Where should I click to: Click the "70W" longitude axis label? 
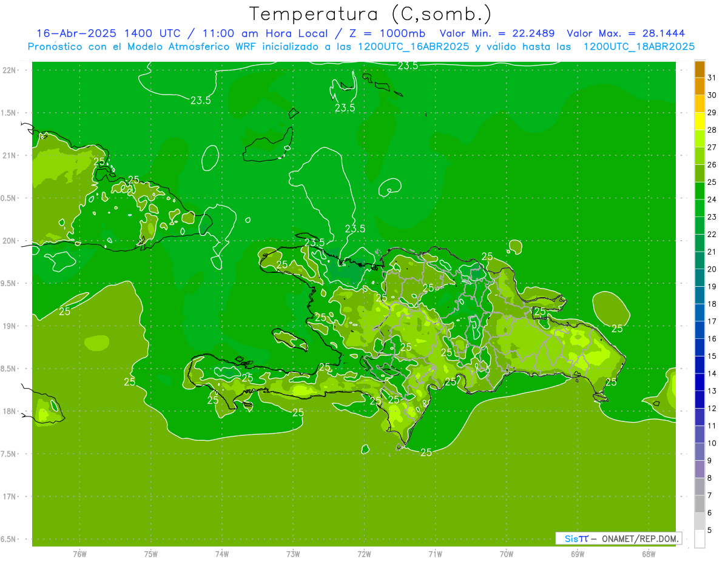(x=507, y=554)
